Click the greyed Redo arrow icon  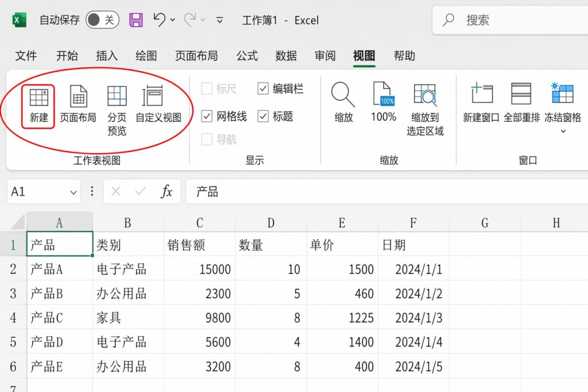click(x=189, y=20)
